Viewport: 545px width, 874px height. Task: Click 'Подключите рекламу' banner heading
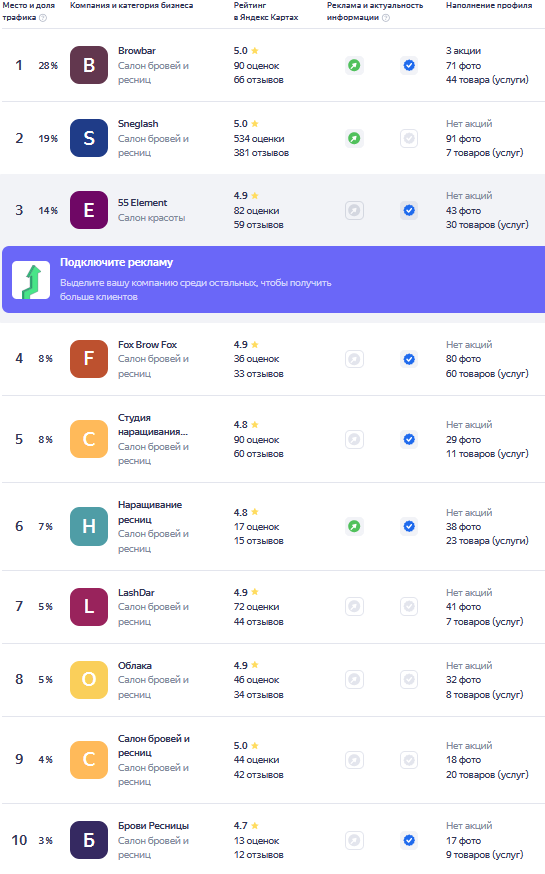coord(116,263)
